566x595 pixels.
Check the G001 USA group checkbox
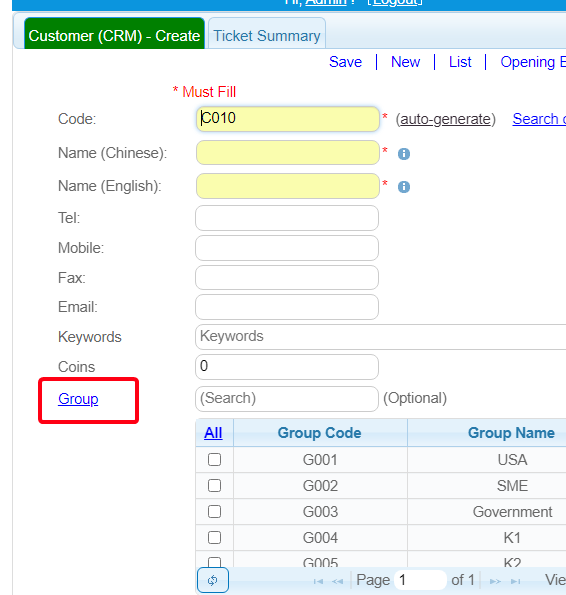pos(214,460)
